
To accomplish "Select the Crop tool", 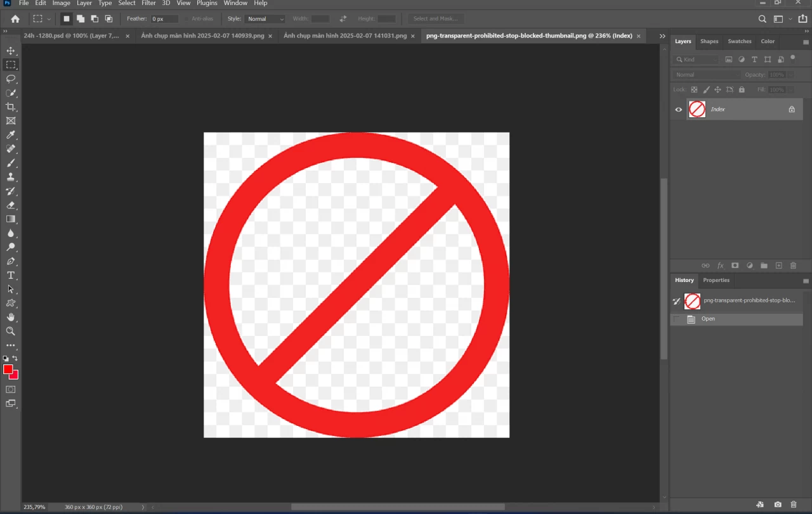I will 11,106.
